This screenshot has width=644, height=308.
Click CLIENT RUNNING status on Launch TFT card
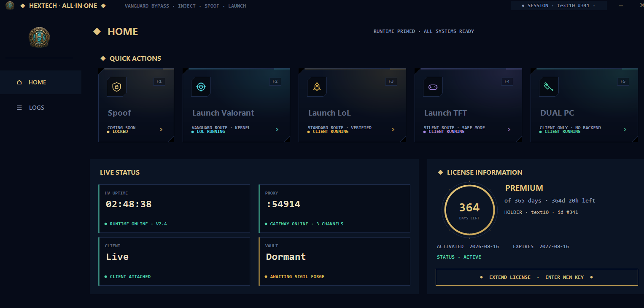[x=444, y=132]
